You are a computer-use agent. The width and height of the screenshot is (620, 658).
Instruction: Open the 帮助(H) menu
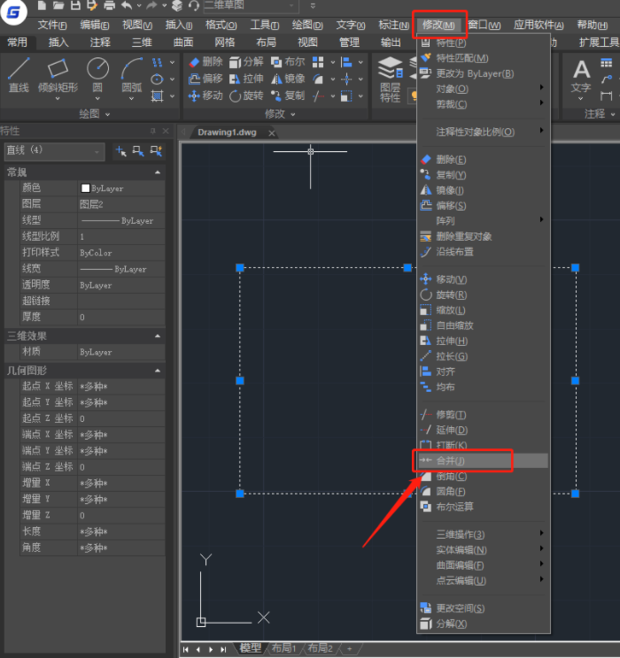592,25
